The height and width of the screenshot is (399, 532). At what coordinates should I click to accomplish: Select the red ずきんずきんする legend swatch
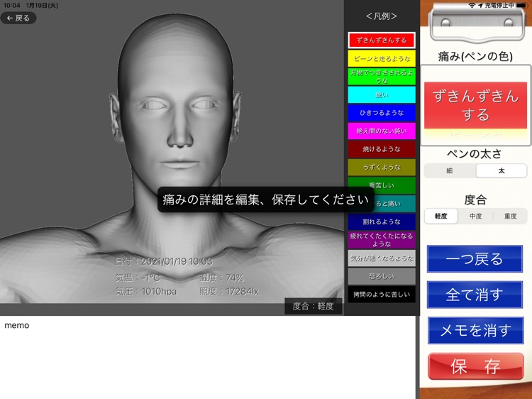[382, 40]
